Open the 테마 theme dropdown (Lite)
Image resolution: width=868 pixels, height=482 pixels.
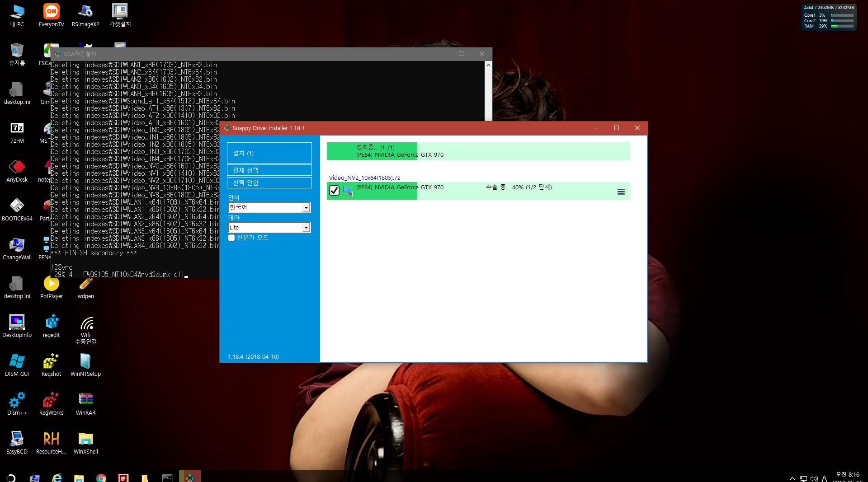coord(269,227)
